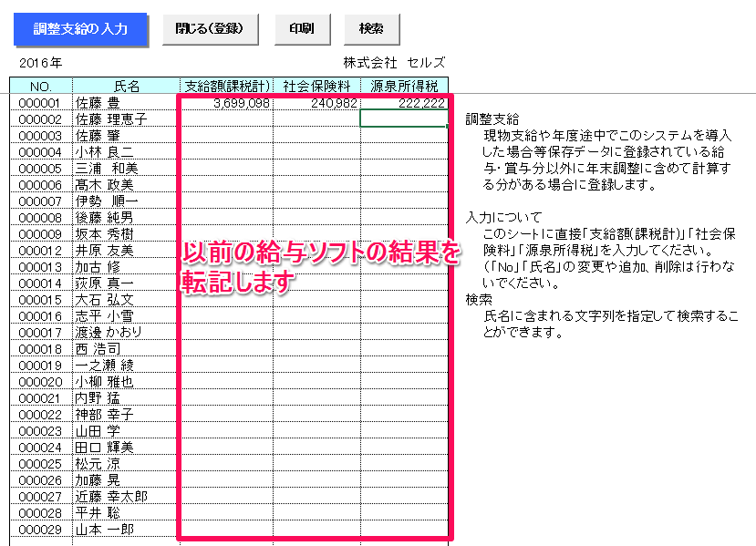Image resolution: width=756 pixels, height=546 pixels.
Task: Select name cell 近藤 幸太郎
Action: (127, 495)
